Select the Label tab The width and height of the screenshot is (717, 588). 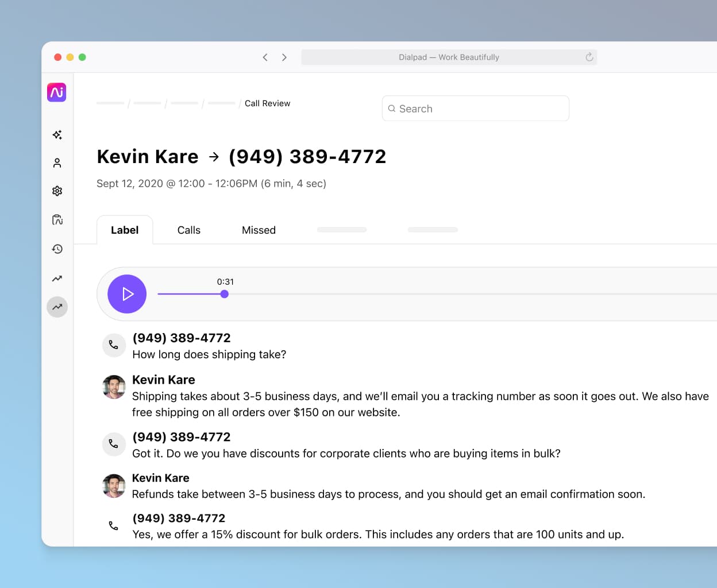click(125, 230)
